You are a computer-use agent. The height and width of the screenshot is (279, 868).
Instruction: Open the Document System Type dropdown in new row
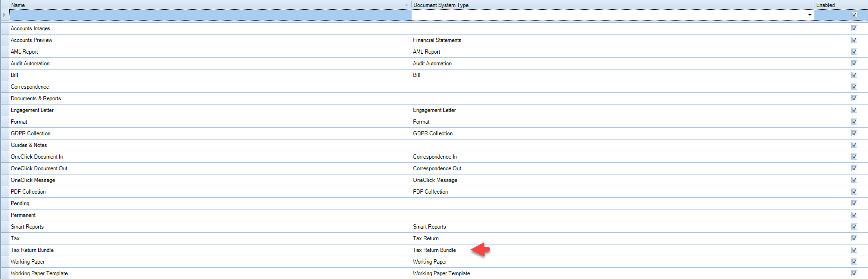coord(810,15)
